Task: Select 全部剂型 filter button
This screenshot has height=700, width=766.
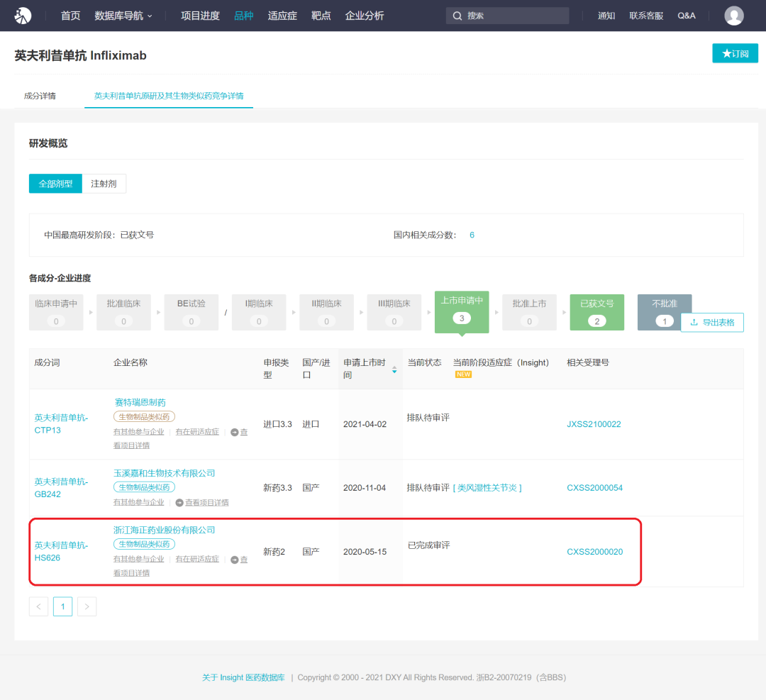Action: point(56,184)
